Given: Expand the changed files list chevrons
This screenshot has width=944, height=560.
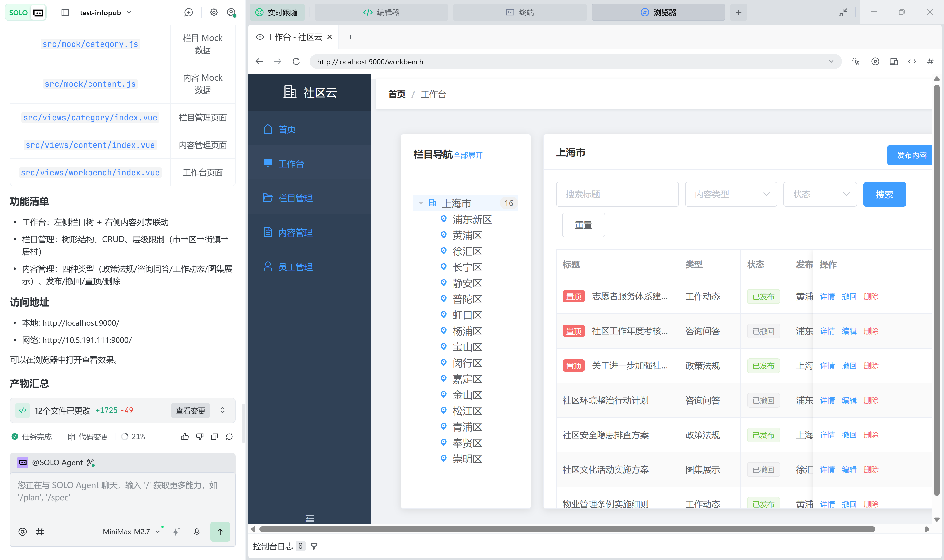Looking at the screenshot, I should (x=223, y=411).
